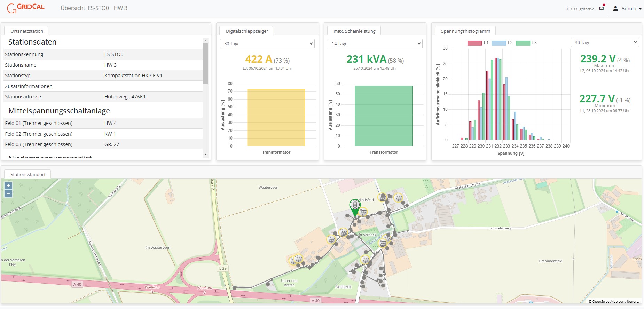Open max. Scheinleistung 14 Tage dropdown
The height and width of the screenshot is (309, 644).
click(375, 44)
